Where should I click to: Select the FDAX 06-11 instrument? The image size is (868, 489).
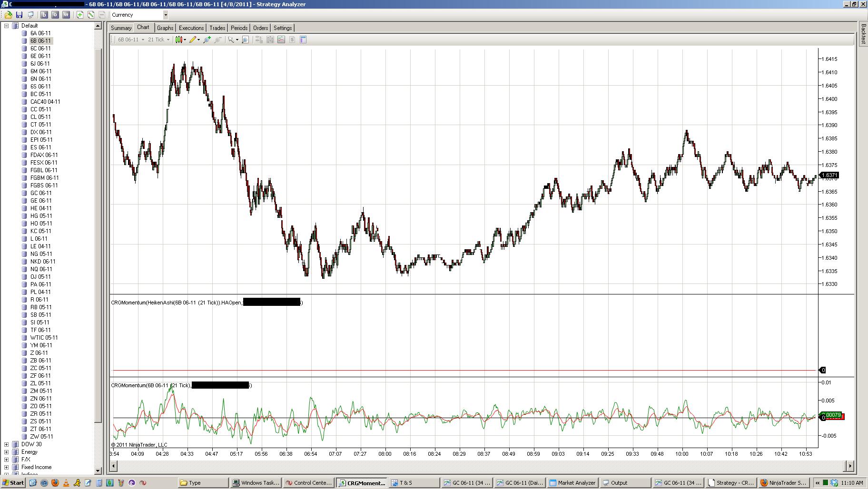(x=44, y=155)
